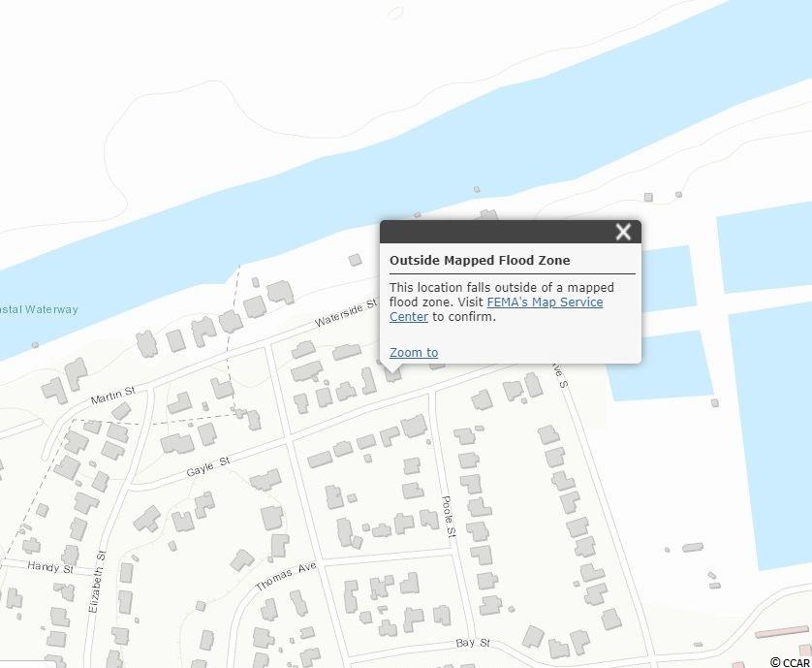This screenshot has width=812, height=668.
Task: Click the Zoom to link
Action: coord(414,353)
